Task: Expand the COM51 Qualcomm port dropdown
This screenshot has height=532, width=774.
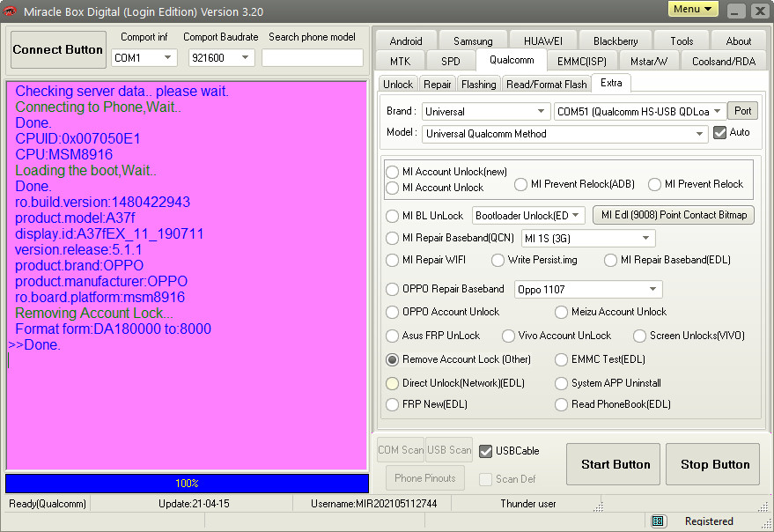Action: click(640, 112)
